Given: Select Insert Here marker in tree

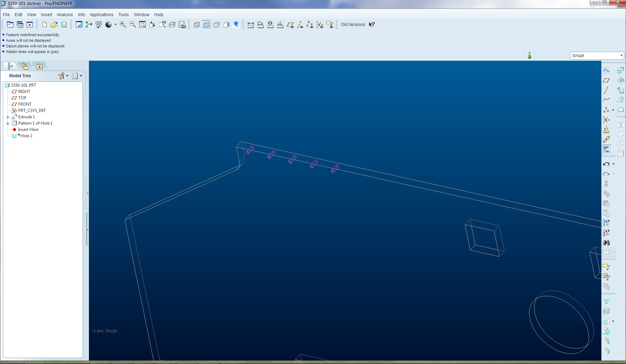Looking at the screenshot, I should tap(25, 130).
